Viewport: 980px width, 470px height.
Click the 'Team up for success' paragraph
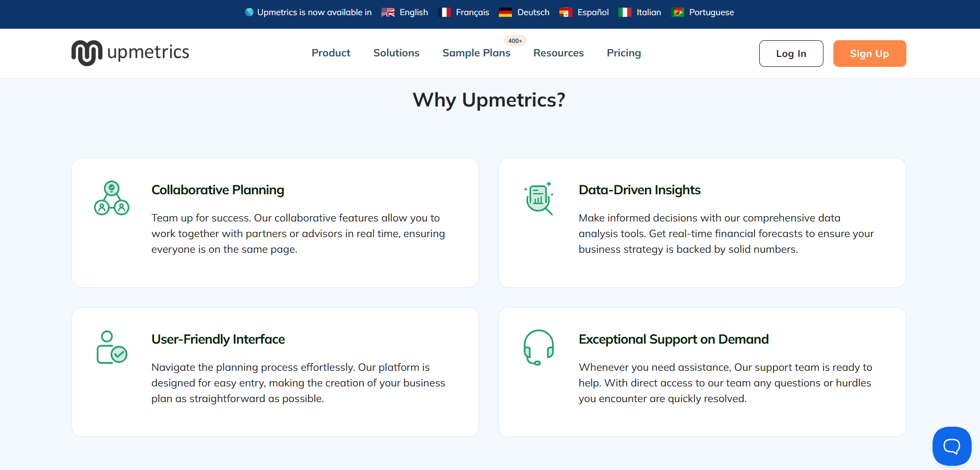tap(298, 233)
